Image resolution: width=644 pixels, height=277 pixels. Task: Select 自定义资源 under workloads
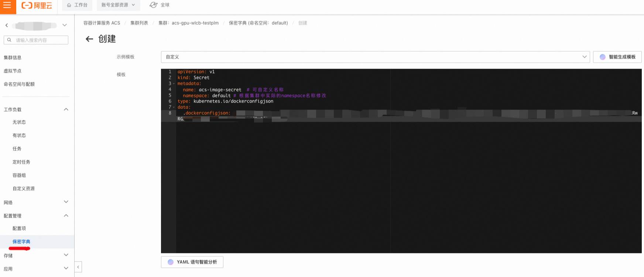24,188
